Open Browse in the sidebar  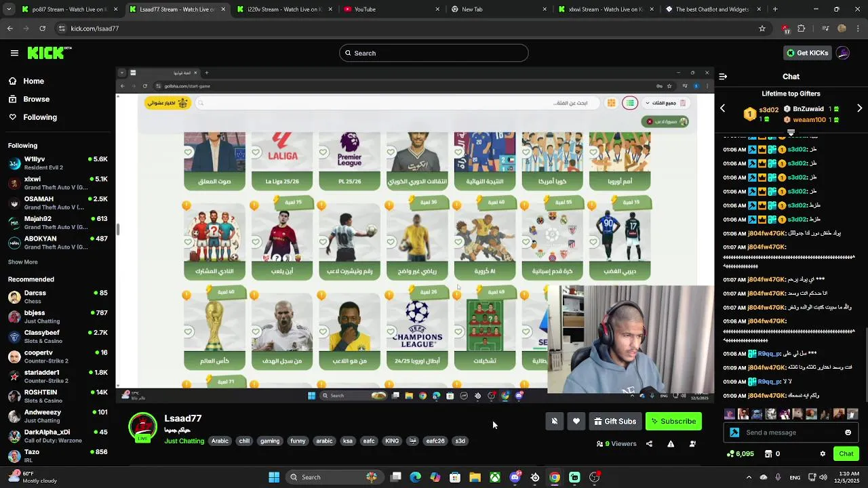click(x=30, y=99)
